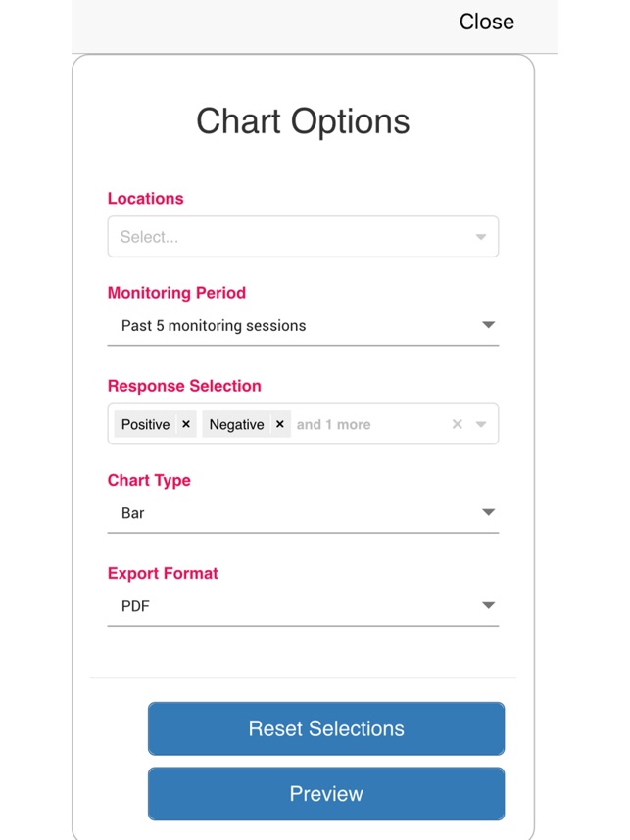The image size is (630, 840).
Task: Click the Positive tag label
Action: click(145, 425)
